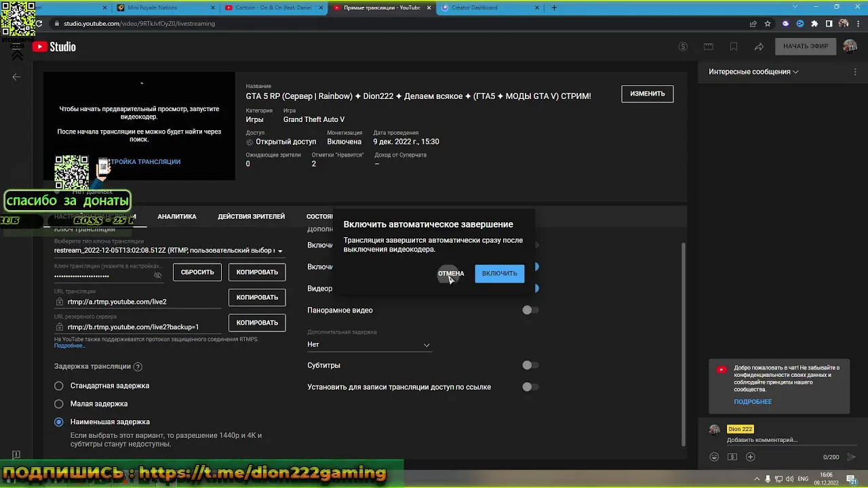
Task: Bookmark this page with the star icon
Action: (768, 24)
